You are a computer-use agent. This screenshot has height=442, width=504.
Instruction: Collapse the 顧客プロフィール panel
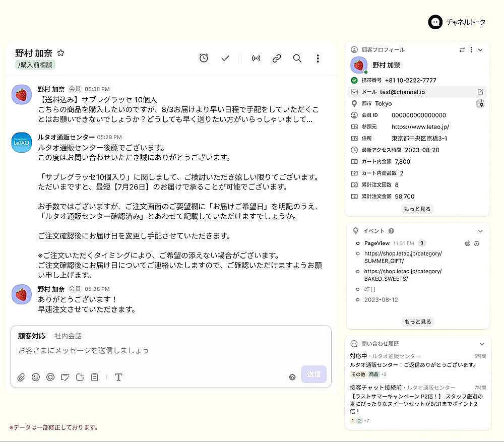[x=480, y=50]
